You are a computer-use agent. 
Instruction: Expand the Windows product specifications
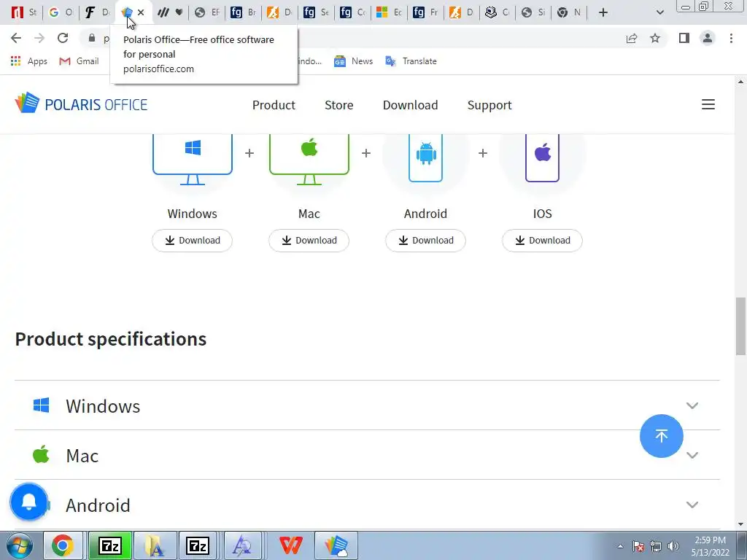(x=367, y=405)
